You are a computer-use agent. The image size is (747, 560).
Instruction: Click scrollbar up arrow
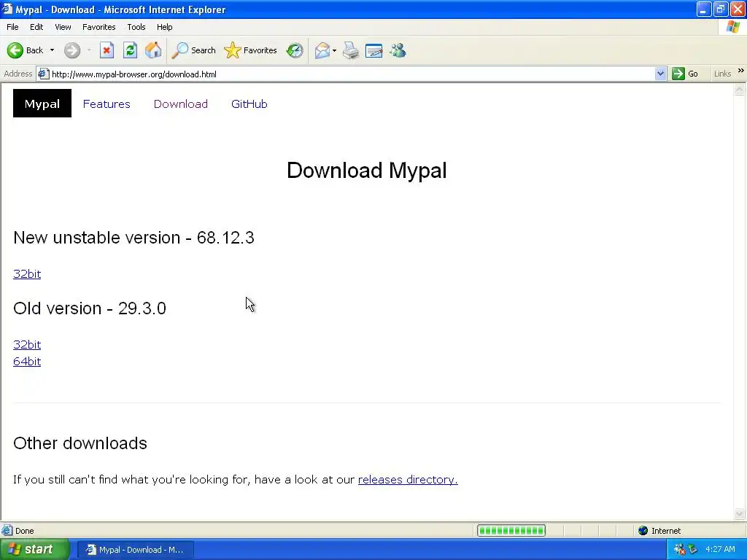pyautogui.click(x=740, y=90)
